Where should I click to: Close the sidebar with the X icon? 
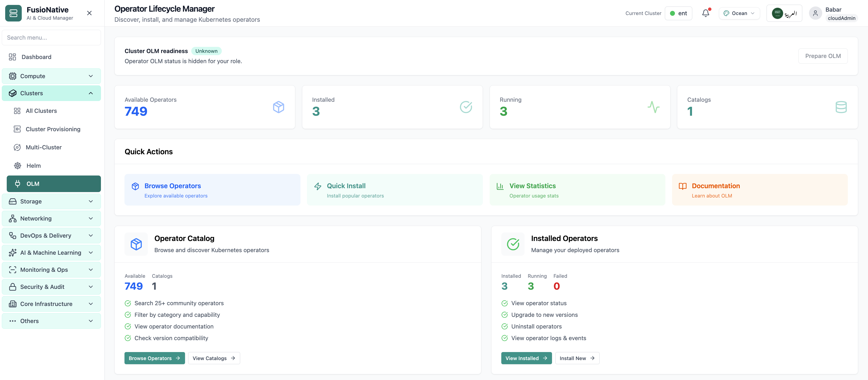[89, 13]
